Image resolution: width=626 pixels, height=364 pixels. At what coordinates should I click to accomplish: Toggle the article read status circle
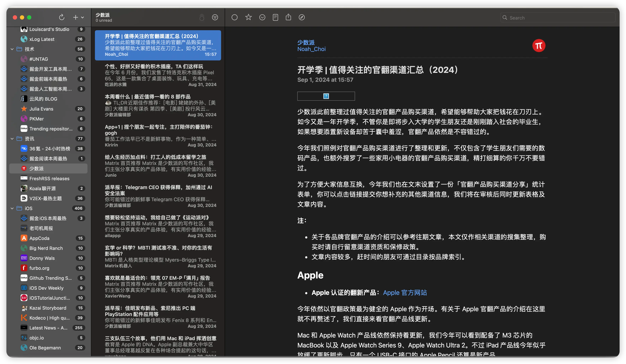click(234, 17)
